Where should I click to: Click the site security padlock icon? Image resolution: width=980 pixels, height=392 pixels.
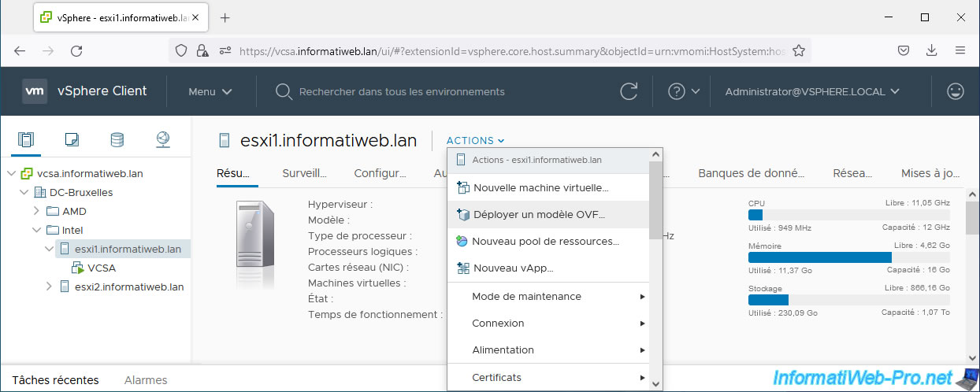(202, 50)
